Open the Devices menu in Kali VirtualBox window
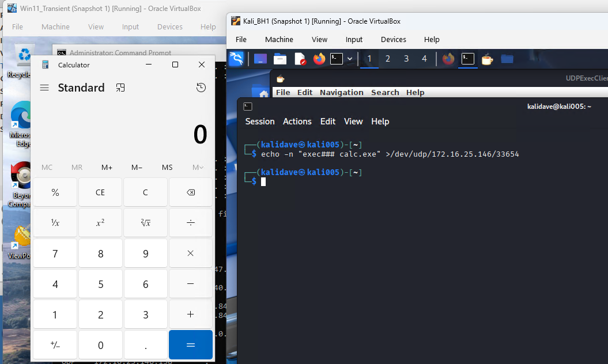Image resolution: width=608 pixels, height=364 pixels. pyautogui.click(x=393, y=40)
